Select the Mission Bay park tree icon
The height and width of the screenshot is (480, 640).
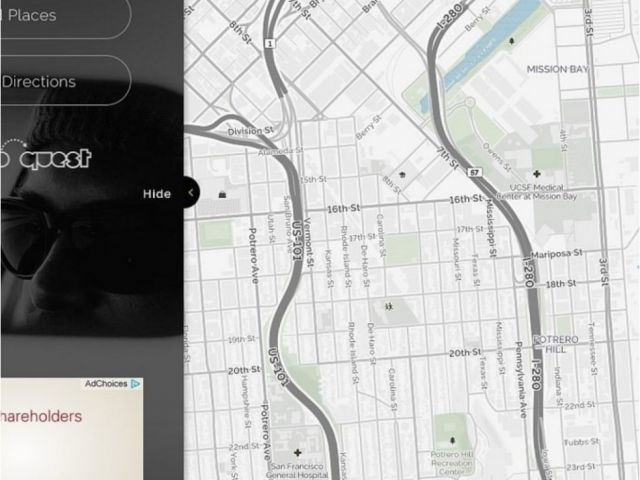[x=512, y=41]
